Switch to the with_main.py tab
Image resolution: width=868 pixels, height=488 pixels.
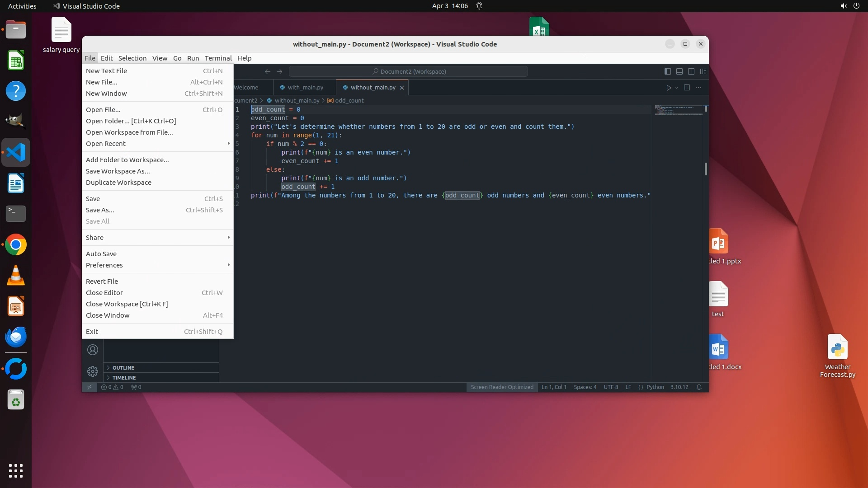coord(305,88)
